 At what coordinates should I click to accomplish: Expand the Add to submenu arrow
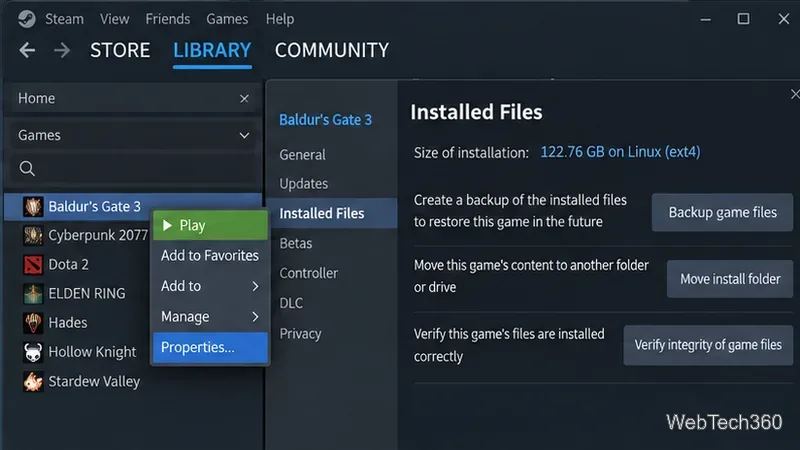pyautogui.click(x=255, y=286)
